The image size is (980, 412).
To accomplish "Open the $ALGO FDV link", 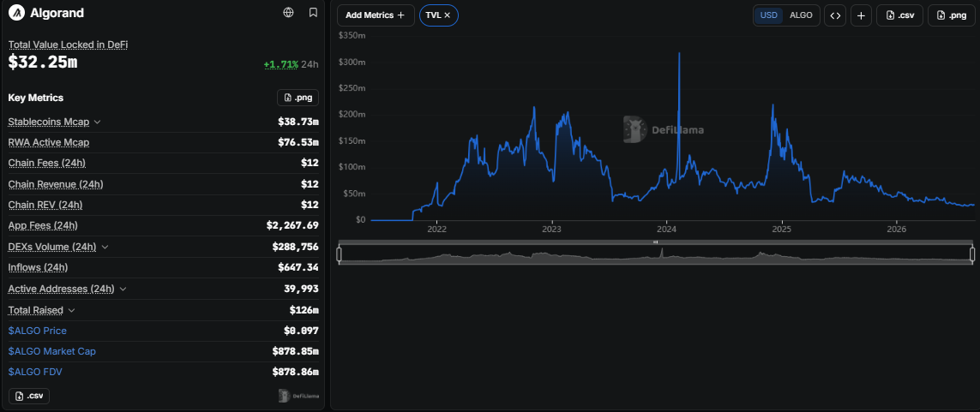I will pyautogui.click(x=35, y=372).
